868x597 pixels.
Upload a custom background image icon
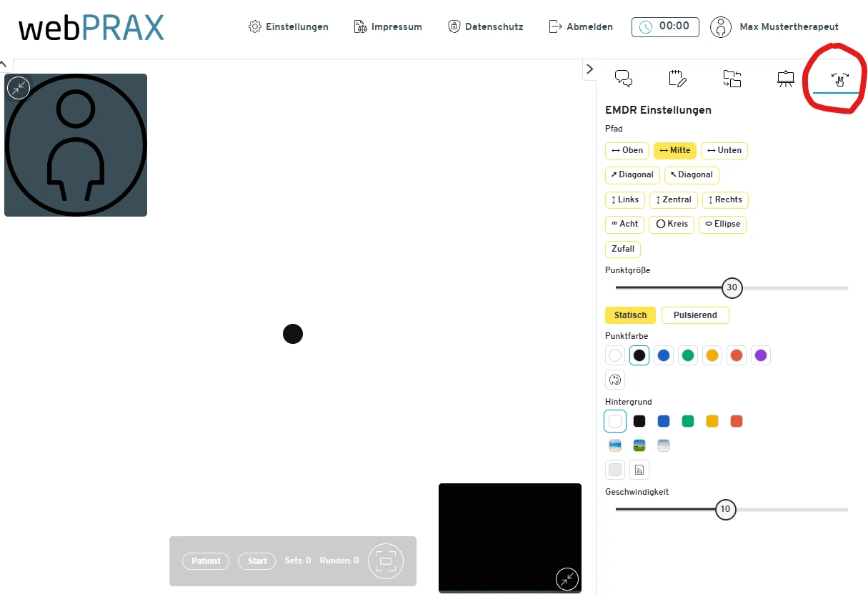639,470
